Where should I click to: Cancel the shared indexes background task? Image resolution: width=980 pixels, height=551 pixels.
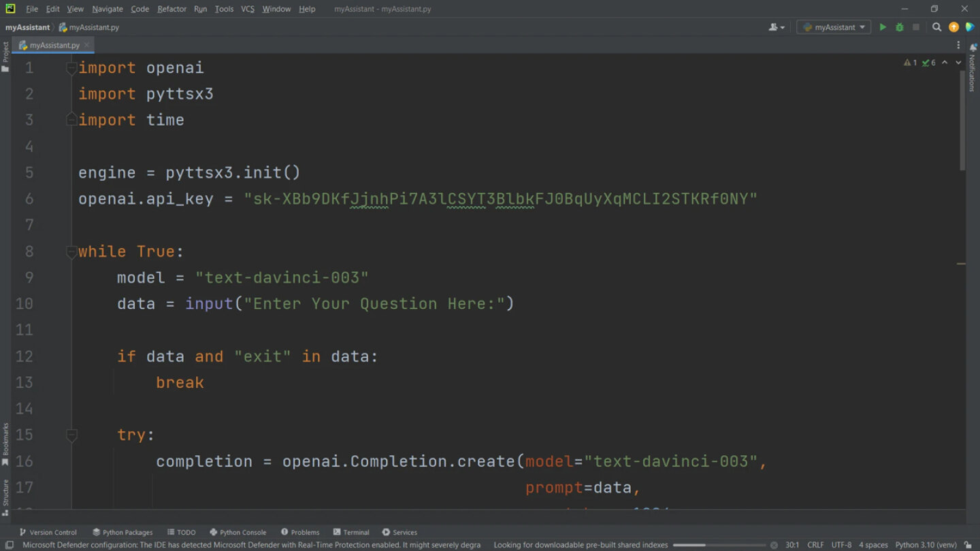(x=774, y=545)
